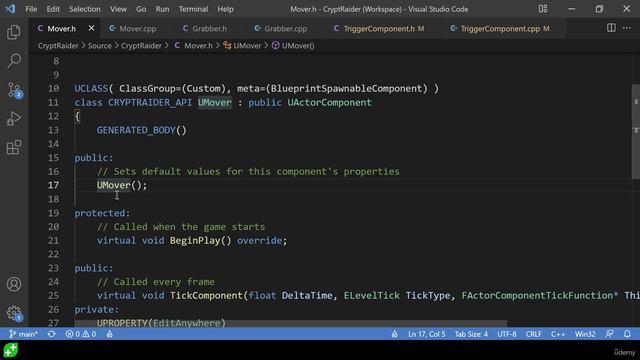Open the Customize Layout icon in title bar
The image size is (640, 360).
pos(543,9)
